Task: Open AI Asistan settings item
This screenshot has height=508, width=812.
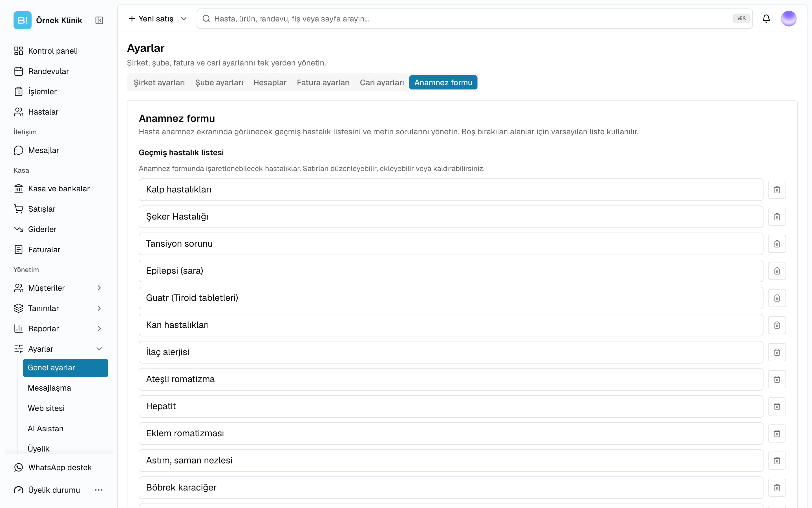Action: (65, 428)
